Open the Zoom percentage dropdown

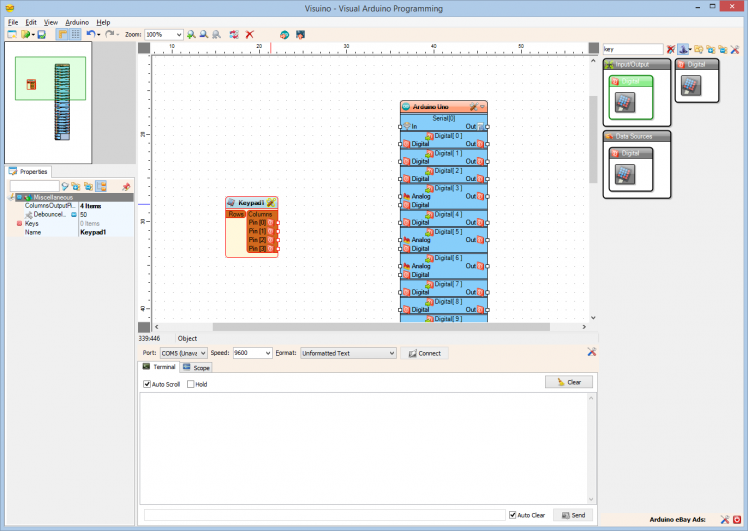(178, 34)
